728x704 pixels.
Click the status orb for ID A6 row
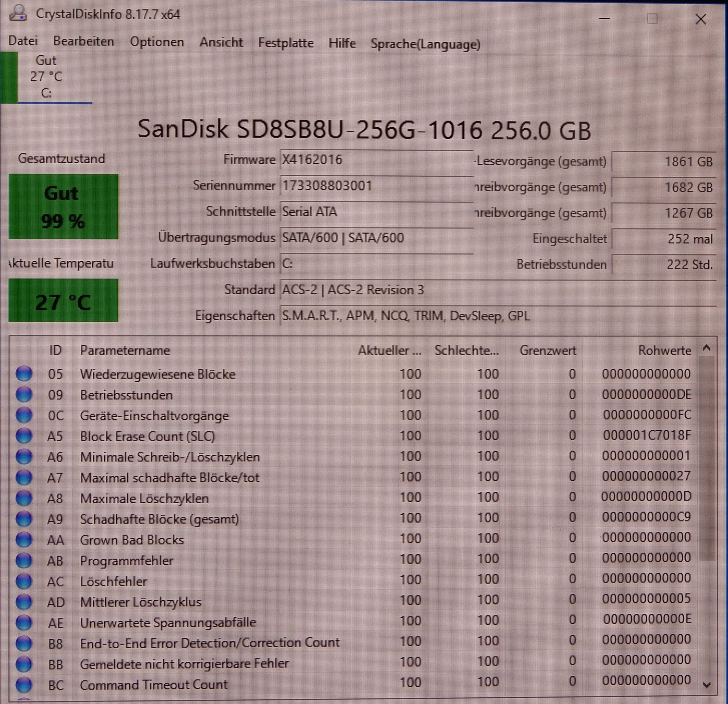[24, 457]
